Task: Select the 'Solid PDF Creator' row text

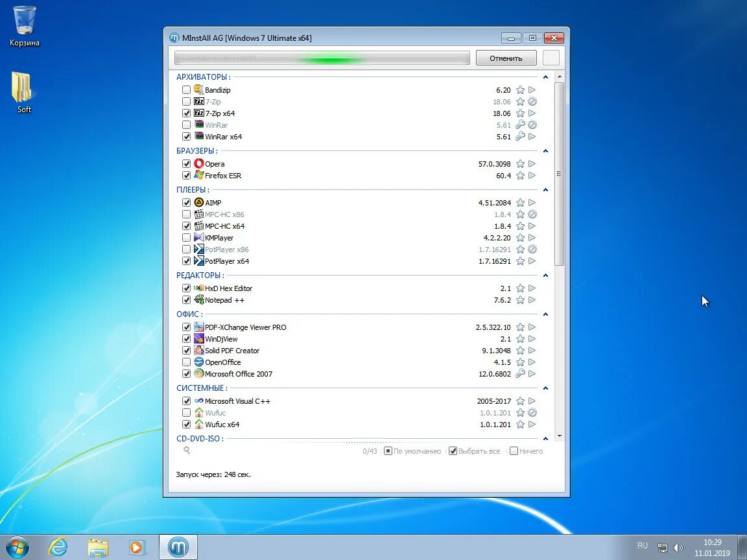Action: 232,351
